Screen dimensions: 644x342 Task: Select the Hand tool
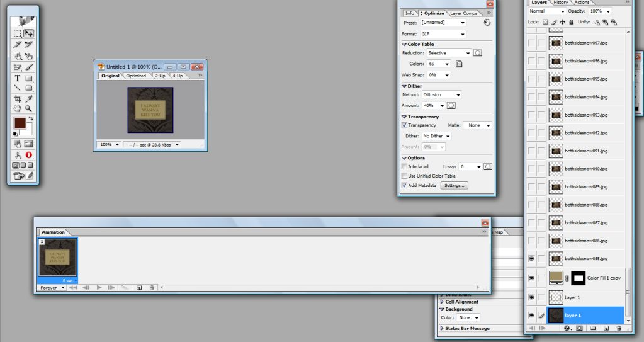[x=17, y=108]
